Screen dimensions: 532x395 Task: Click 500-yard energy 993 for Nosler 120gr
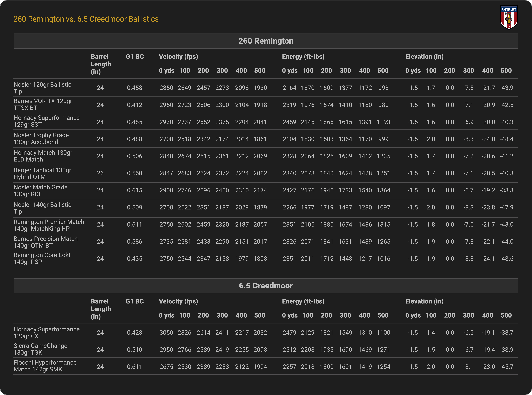383,88
